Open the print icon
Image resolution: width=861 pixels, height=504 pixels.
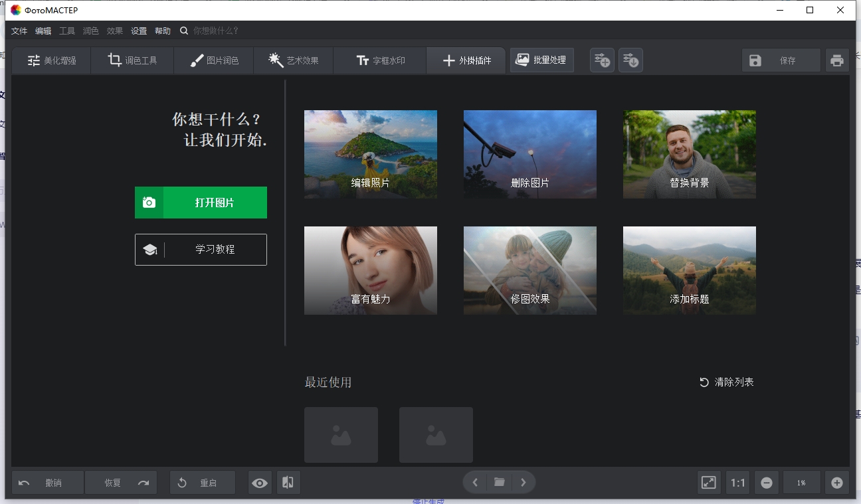pos(836,60)
